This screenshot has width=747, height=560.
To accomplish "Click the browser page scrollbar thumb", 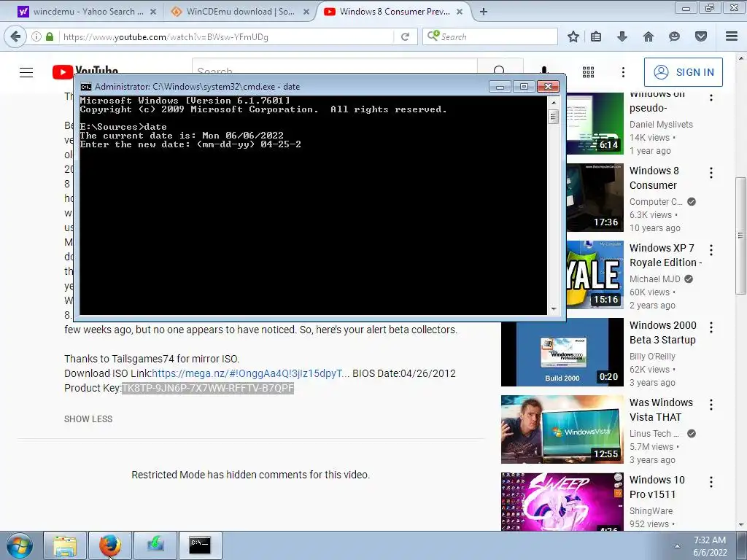I will click(740, 236).
